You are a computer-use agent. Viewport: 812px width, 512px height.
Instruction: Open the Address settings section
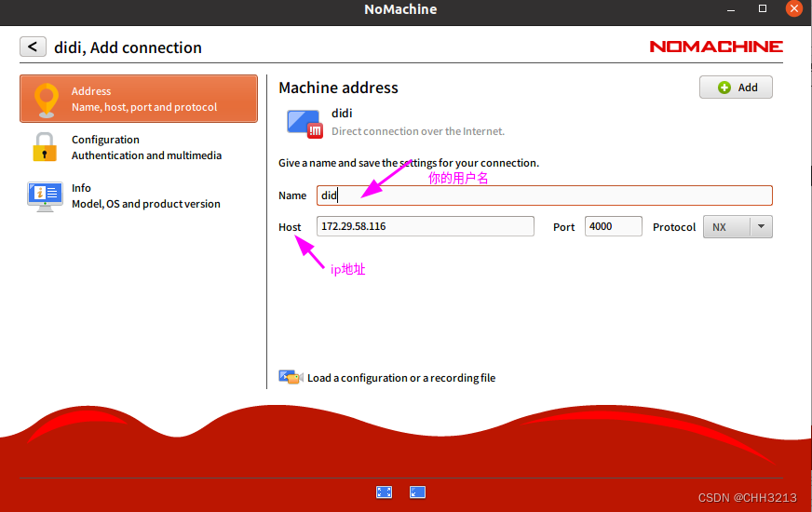pos(138,99)
